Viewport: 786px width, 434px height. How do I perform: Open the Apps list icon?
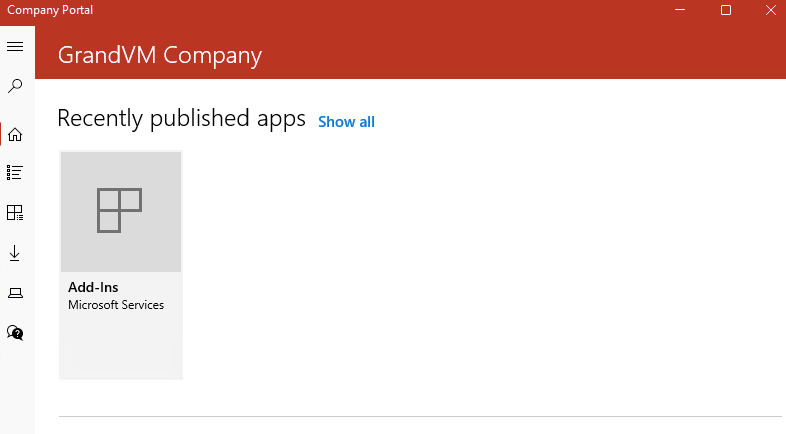coord(15,173)
